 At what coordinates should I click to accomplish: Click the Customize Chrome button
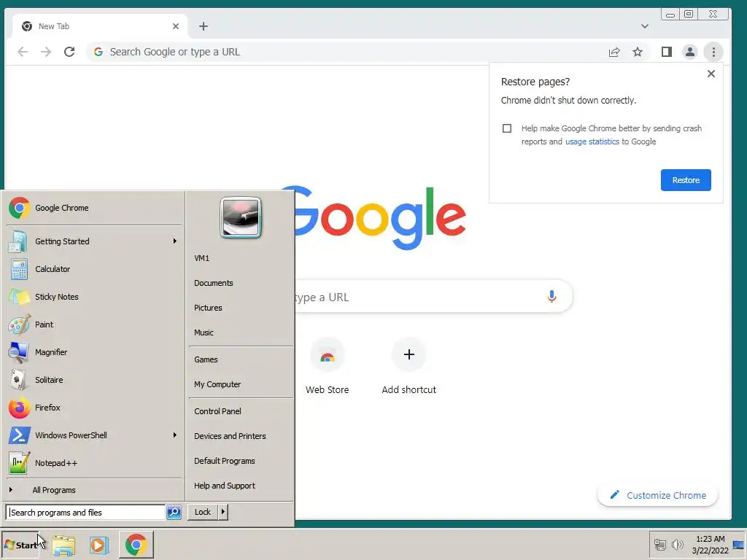pos(657,495)
